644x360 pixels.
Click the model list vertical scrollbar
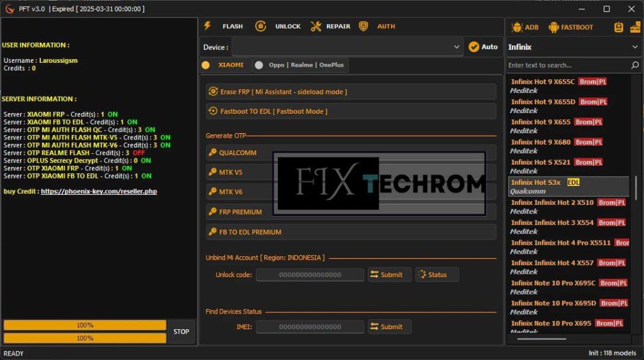[x=636, y=188]
